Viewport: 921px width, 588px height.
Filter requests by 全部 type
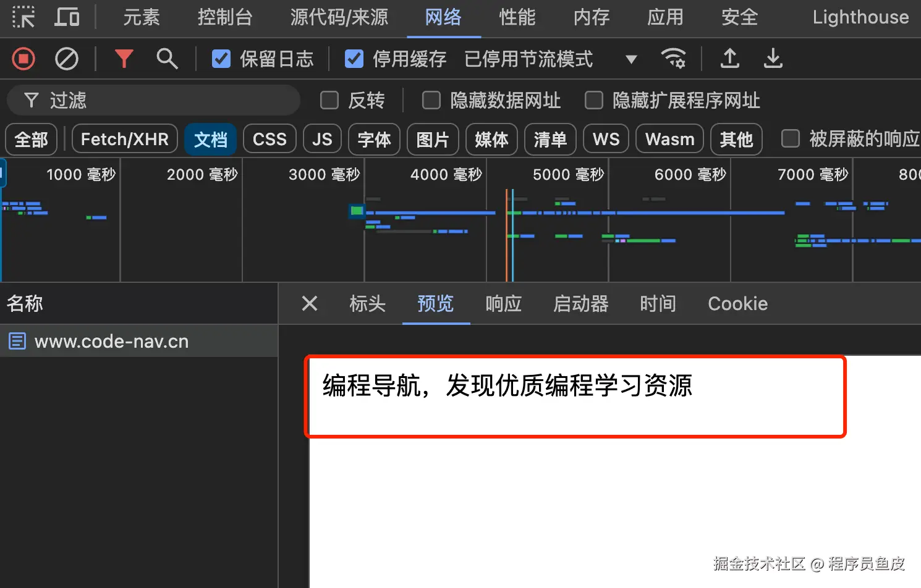(x=31, y=139)
